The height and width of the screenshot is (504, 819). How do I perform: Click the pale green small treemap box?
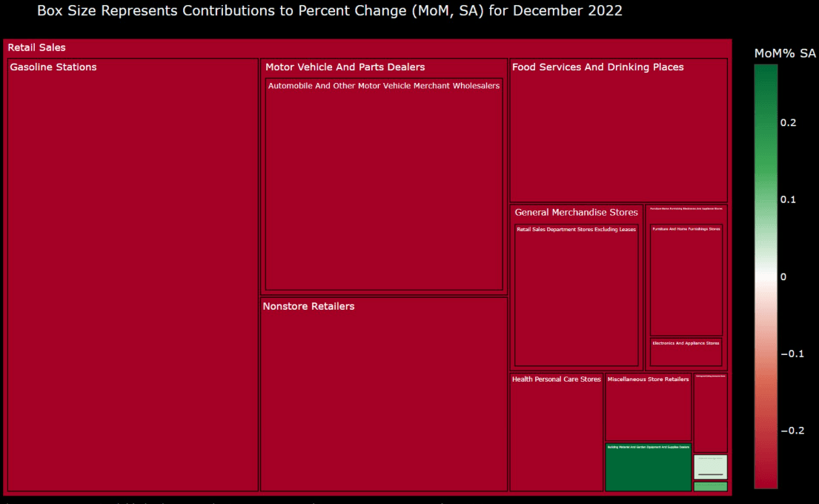click(710, 467)
